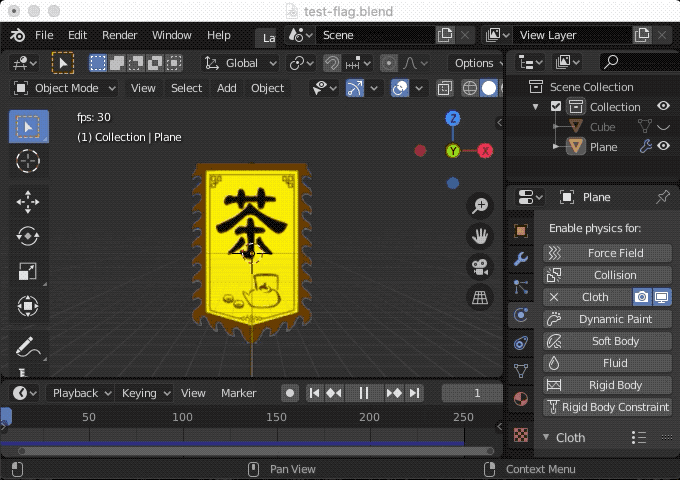This screenshot has height=480, width=680.
Task: Toggle the Collection checkbox in outliner
Action: [x=556, y=107]
